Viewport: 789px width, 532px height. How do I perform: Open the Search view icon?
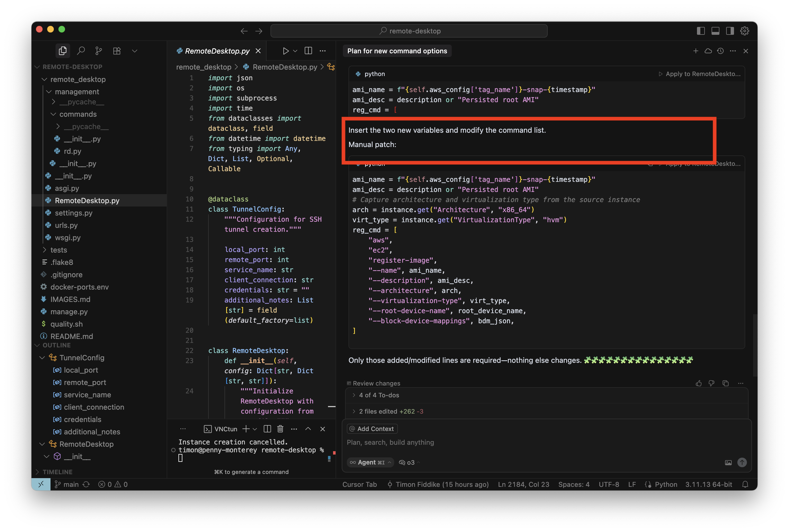click(x=81, y=51)
